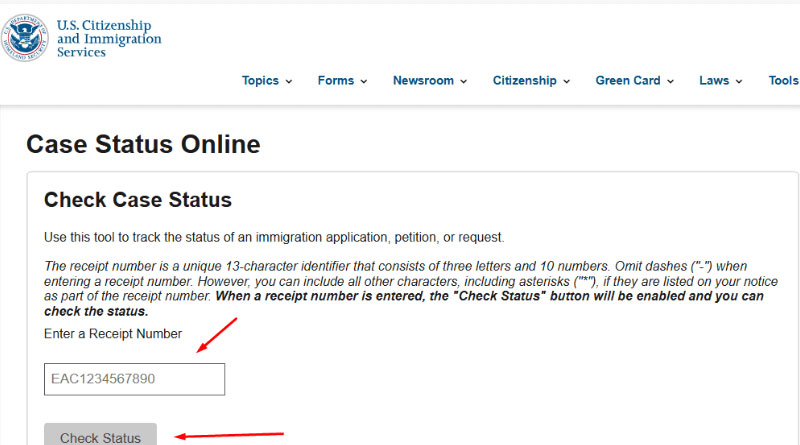Expand the chevron next to Green Card
This screenshot has height=445, width=800.
tap(670, 81)
